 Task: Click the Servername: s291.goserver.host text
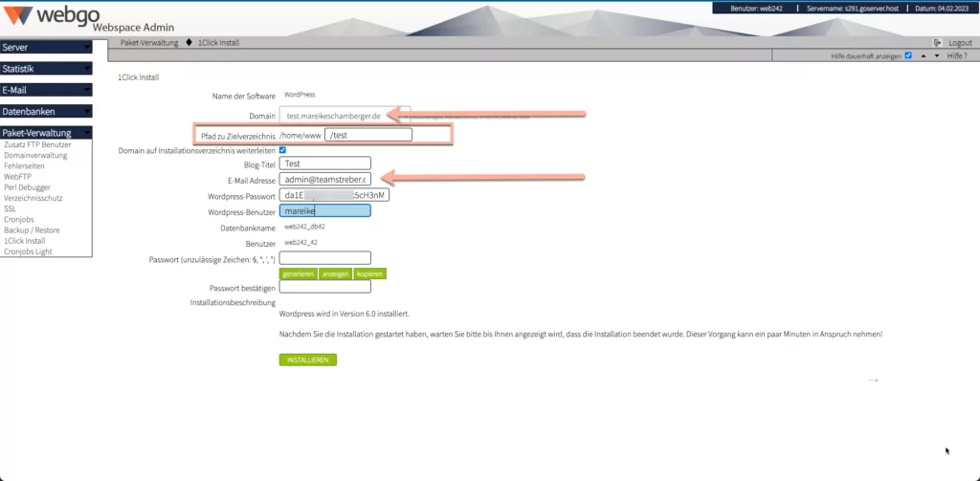click(x=851, y=9)
